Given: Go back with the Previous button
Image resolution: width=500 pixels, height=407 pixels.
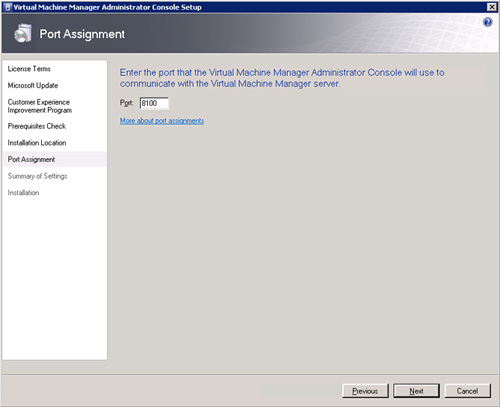Looking at the screenshot, I should coord(365,391).
